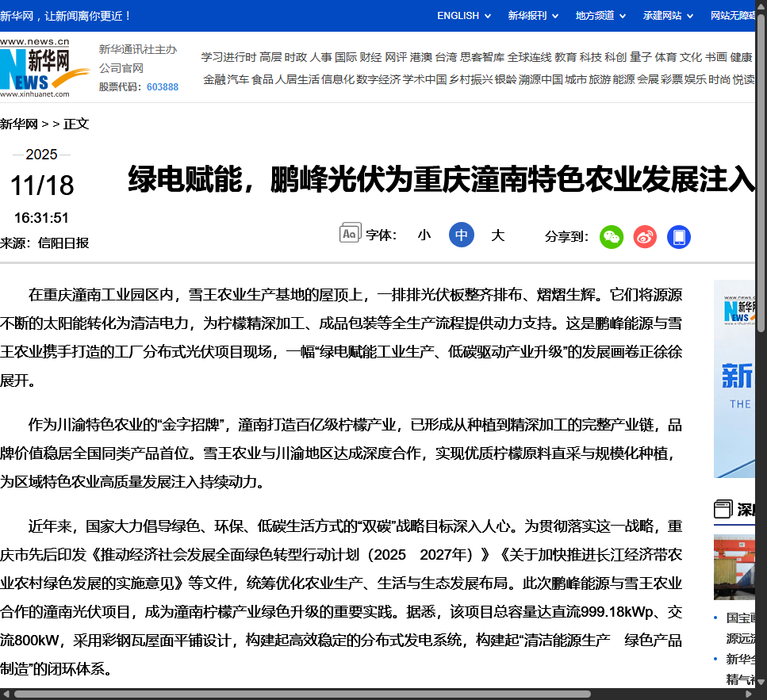Viewport: 767px width, 700px height.
Task: Click the stock code 603888 link
Action: point(163,87)
